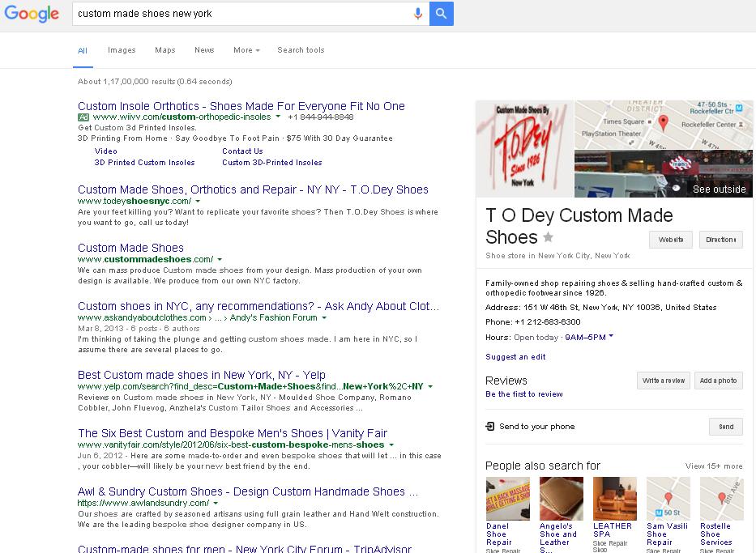Click the See outside street view image
Screen dimensions: 756x553
pos(664,174)
